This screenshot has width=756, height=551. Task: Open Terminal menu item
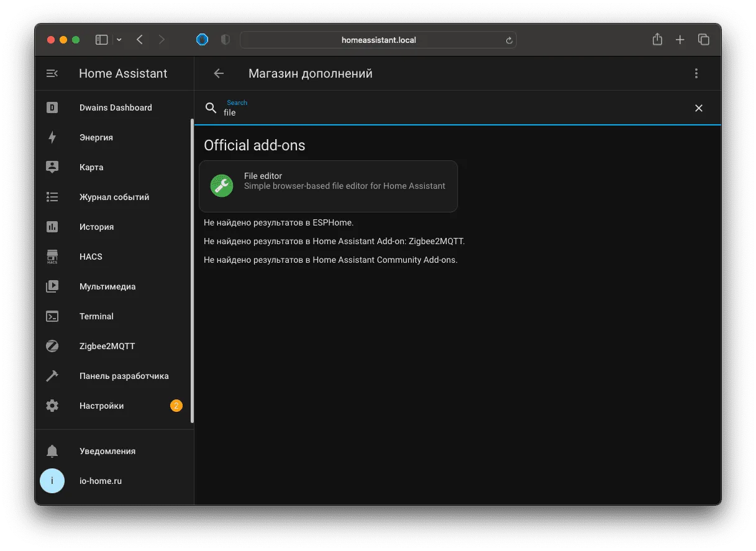pos(114,316)
